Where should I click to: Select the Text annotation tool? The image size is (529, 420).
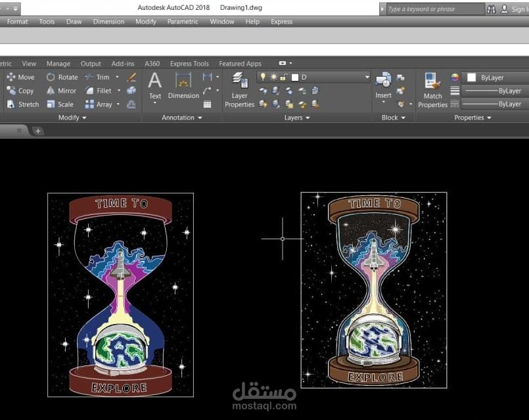pos(155,86)
